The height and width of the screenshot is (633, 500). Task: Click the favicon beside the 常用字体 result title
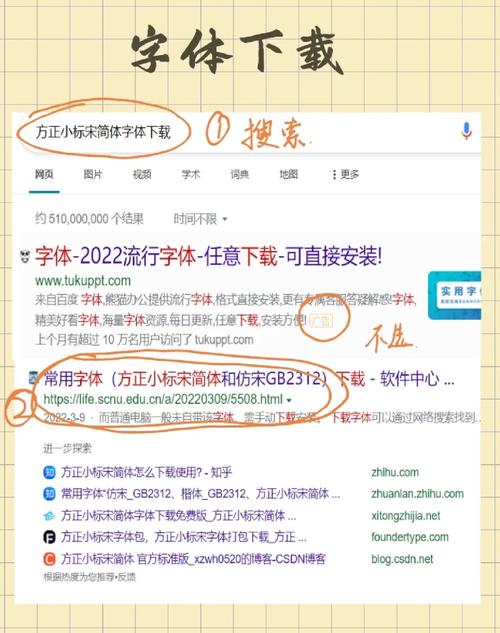pyautogui.click(x=34, y=379)
